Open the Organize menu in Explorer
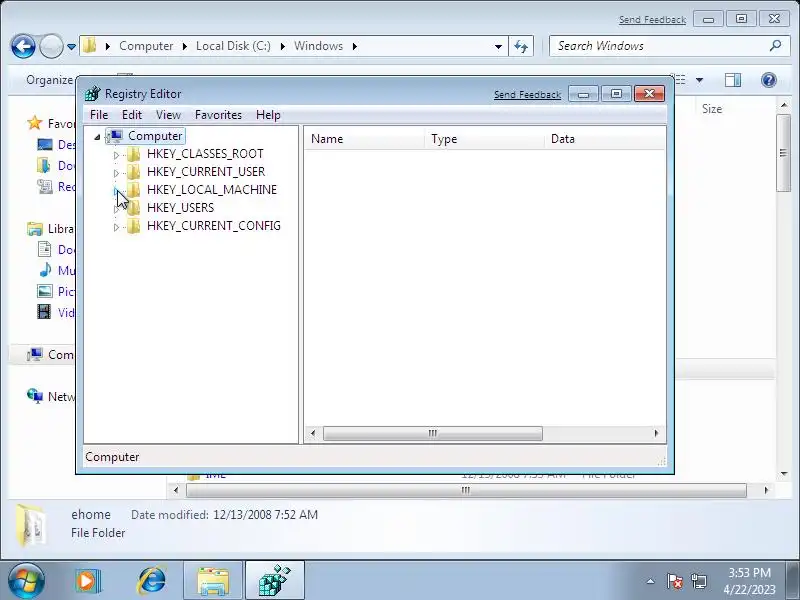The image size is (800, 600). click(49, 80)
